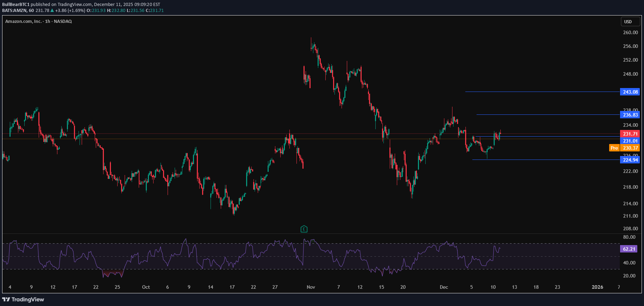Click the "2026" year axis label
Image resolution: width=644 pixels, height=306 pixels.
coord(597,287)
